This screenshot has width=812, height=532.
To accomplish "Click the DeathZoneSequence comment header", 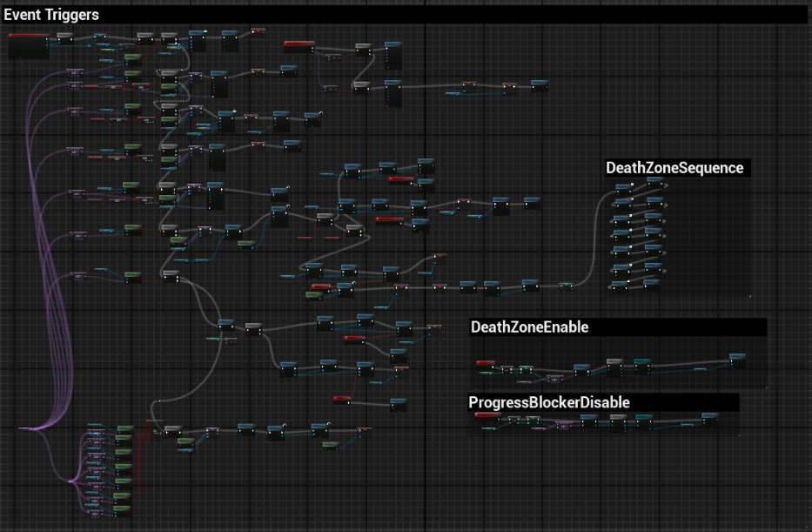I will click(675, 168).
